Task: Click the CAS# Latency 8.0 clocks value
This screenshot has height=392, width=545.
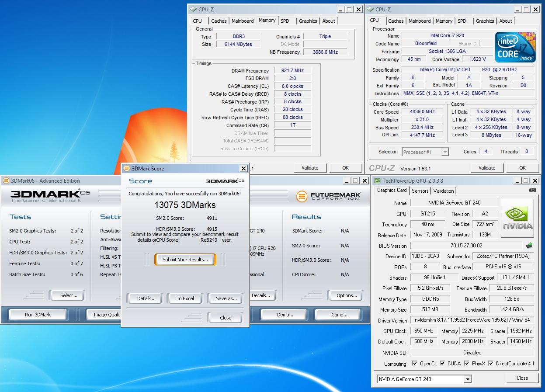Action: pyautogui.click(x=292, y=86)
